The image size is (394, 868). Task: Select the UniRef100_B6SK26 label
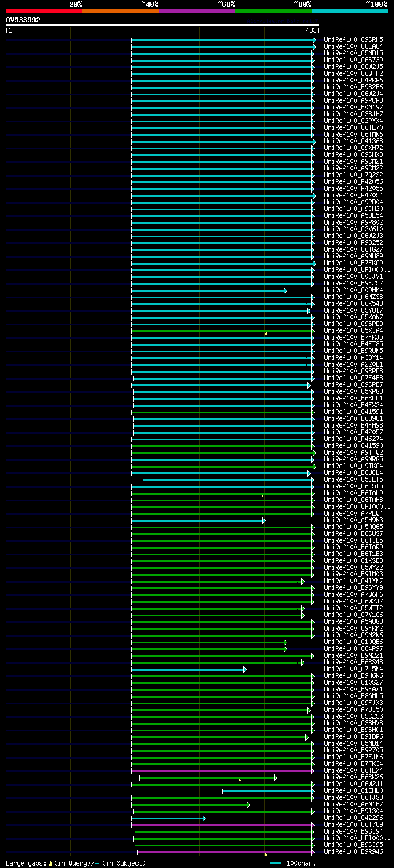point(353,777)
